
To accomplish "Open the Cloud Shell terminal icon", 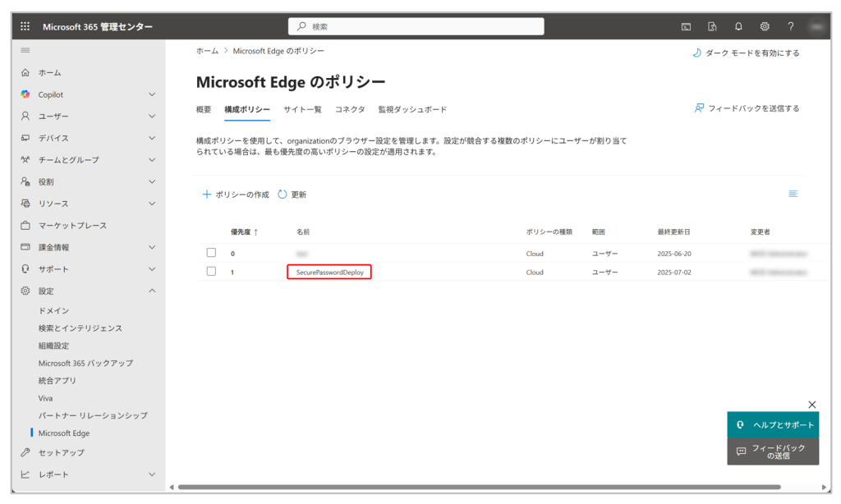I will [x=686, y=26].
